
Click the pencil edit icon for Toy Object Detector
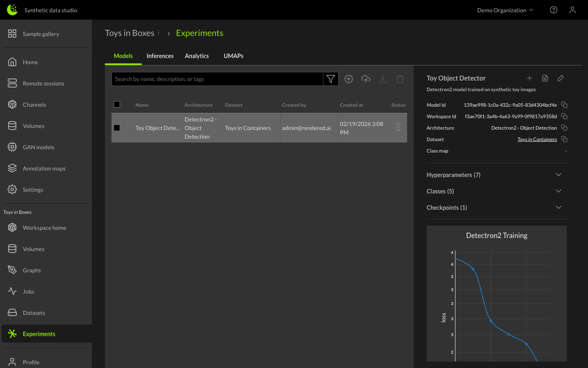click(561, 78)
